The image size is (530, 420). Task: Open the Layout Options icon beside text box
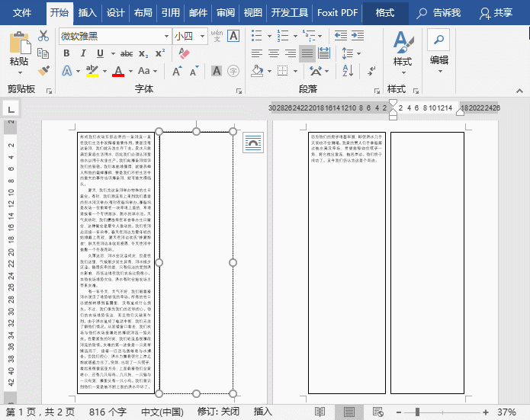252,142
